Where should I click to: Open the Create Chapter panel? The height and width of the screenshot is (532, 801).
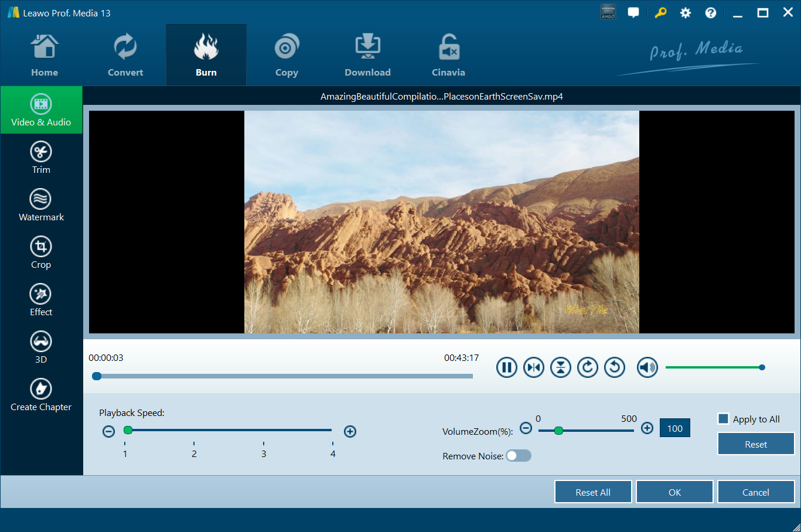pyautogui.click(x=41, y=394)
